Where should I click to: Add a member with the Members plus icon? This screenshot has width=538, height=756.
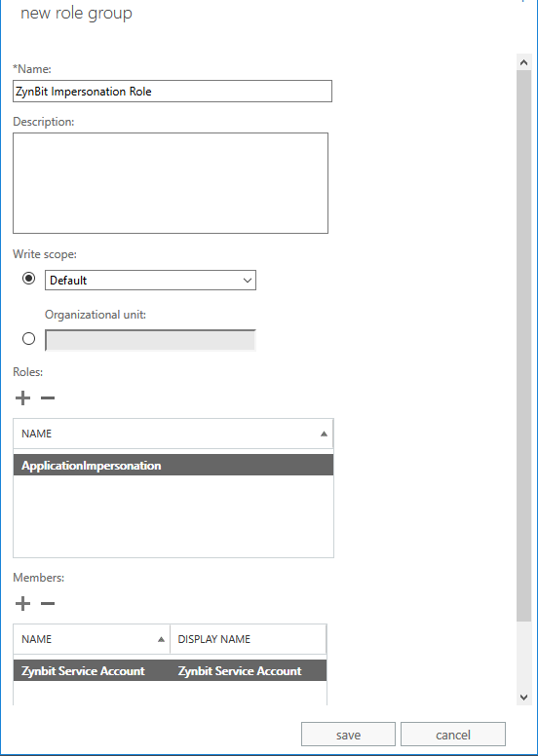click(22, 603)
